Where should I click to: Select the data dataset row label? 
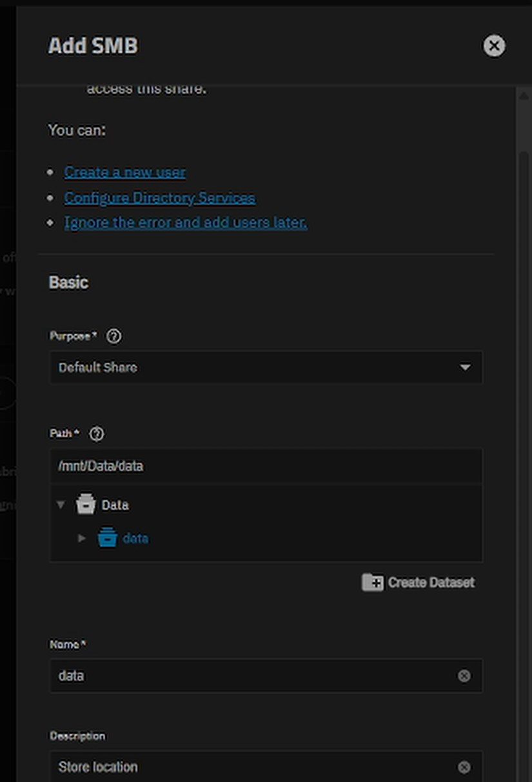click(135, 538)
